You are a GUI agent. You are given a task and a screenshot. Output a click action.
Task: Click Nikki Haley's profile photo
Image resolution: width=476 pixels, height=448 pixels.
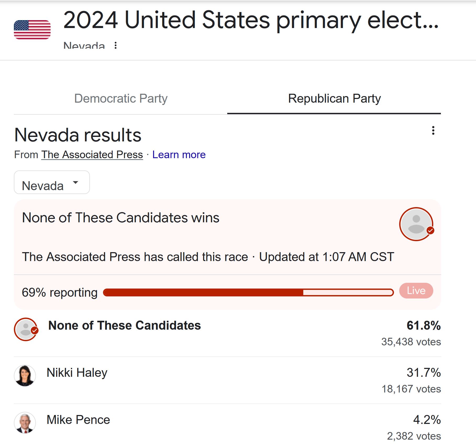(x=25, y=376)
